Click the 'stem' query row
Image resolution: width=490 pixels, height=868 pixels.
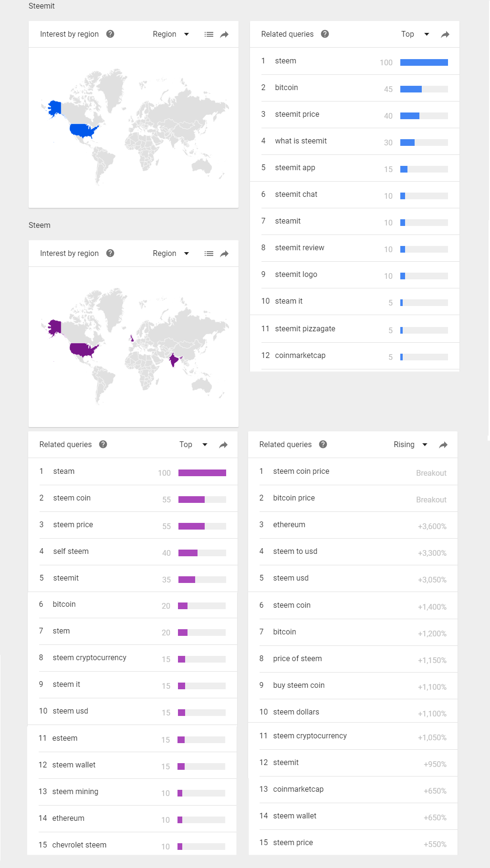133,631
